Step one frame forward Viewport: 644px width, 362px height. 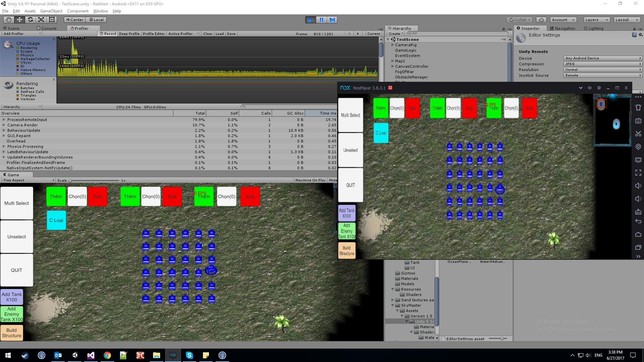pos(332,20)
